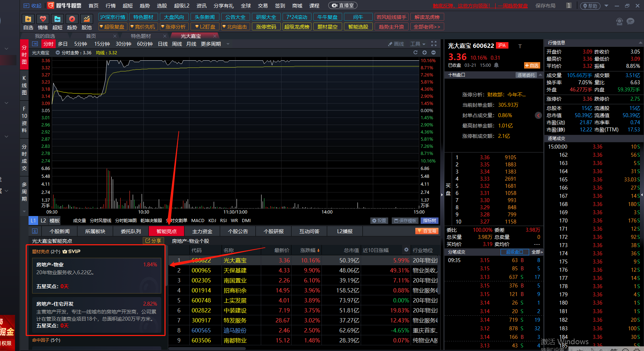The width and height of the screenshot is (644, 351).
Task: Sort by 涨跌幅 column header
Action: [309, 250]
